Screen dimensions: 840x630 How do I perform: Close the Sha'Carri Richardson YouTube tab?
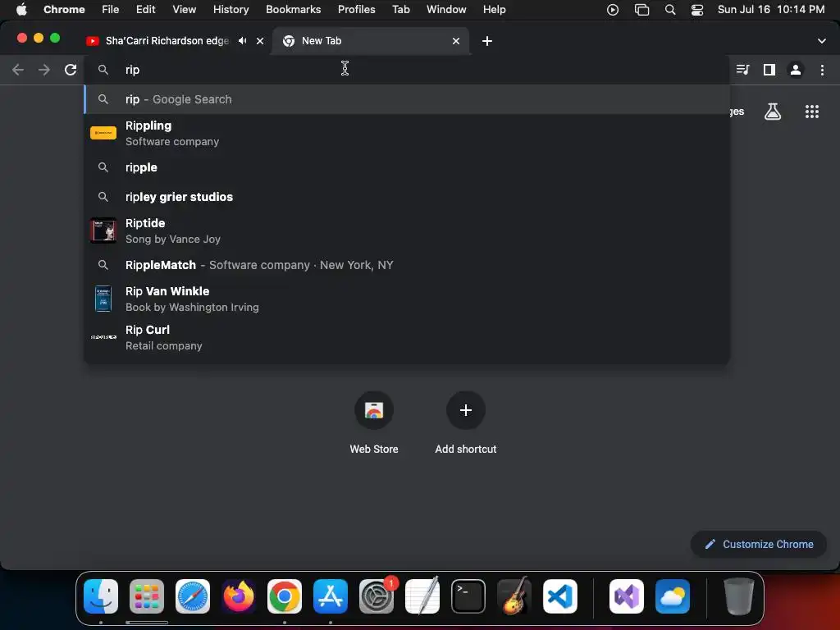tap(260, 41)
